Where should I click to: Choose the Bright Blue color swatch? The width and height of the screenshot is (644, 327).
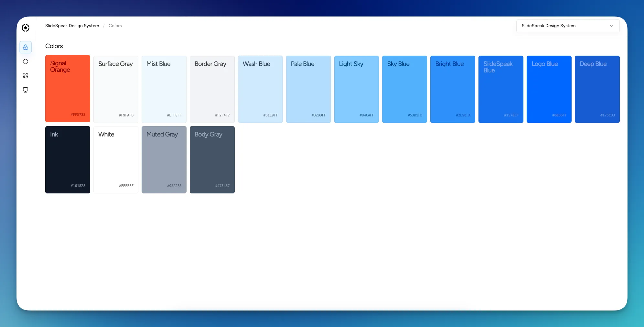[453, 89]
